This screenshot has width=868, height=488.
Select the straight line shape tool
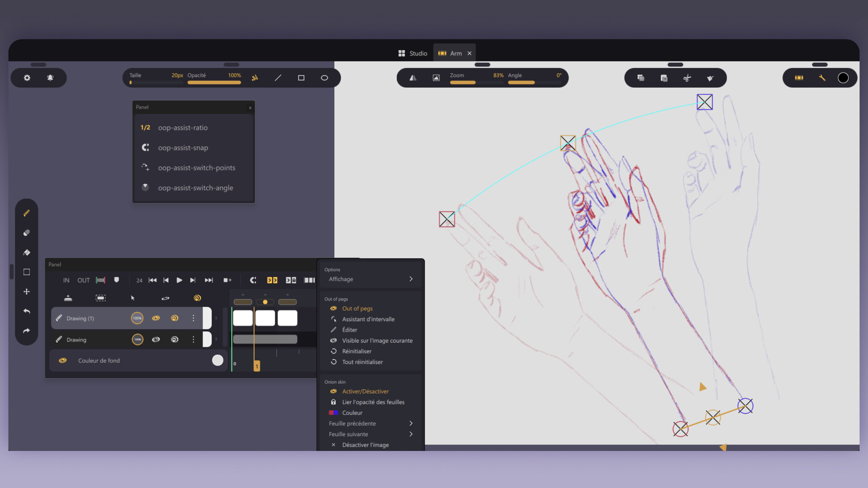pos(278,78)
